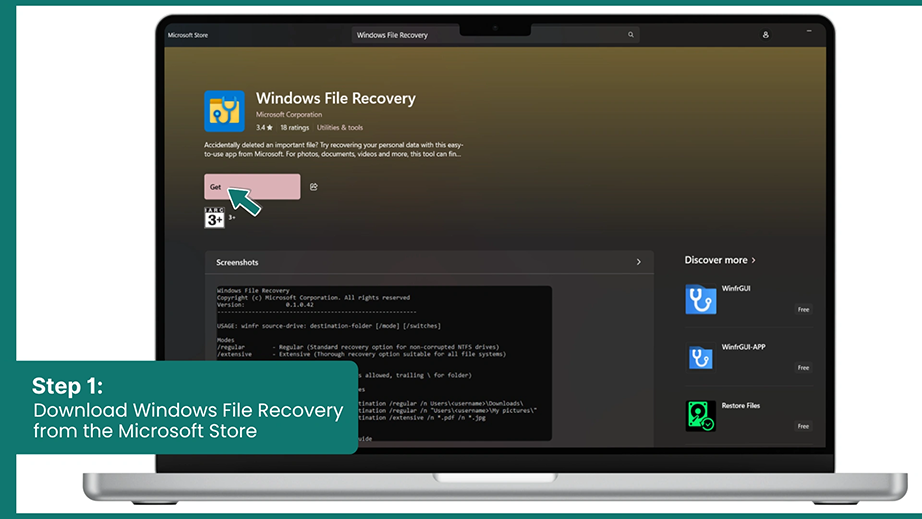Click the 18 ratings link
Image resolution: width=922 pixels, height=519 pixels.
coord(295,128)
